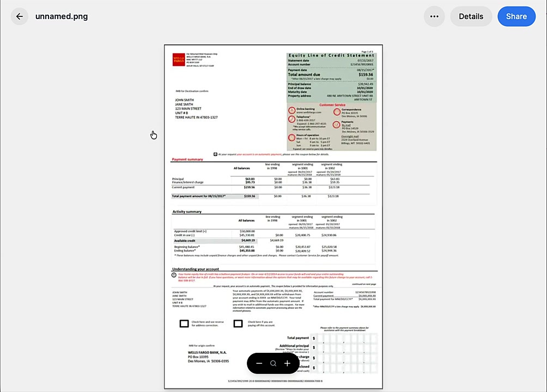Click the Hours of operation clock icon

(x=291, y=138)
